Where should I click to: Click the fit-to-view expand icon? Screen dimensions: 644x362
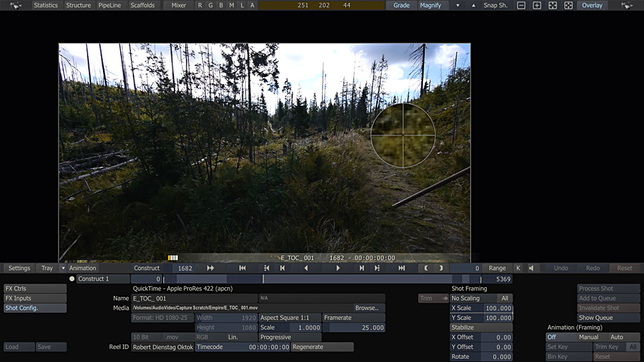[x=553, y=5]
